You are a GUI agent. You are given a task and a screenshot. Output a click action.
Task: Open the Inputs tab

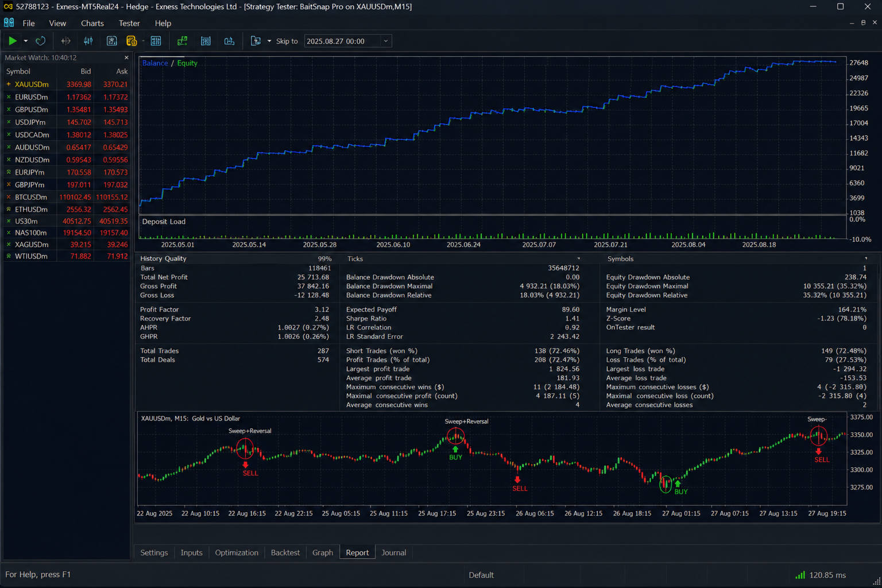191,552
